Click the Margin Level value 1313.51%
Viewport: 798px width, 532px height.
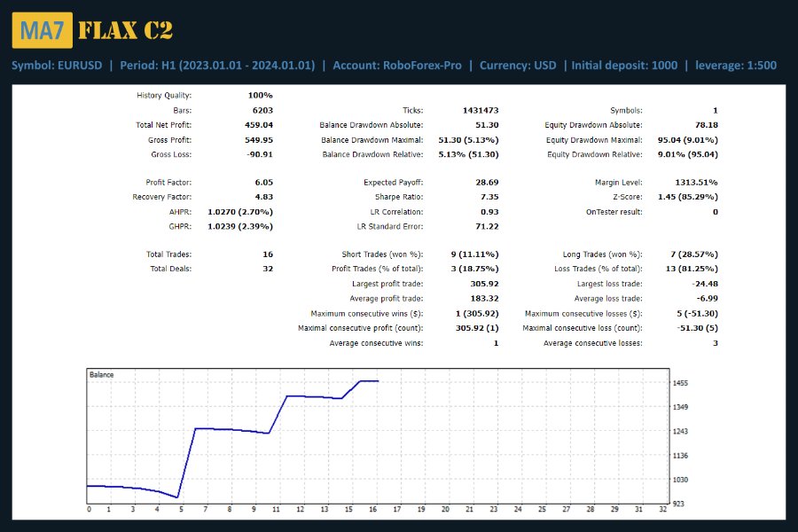(696, 183)
